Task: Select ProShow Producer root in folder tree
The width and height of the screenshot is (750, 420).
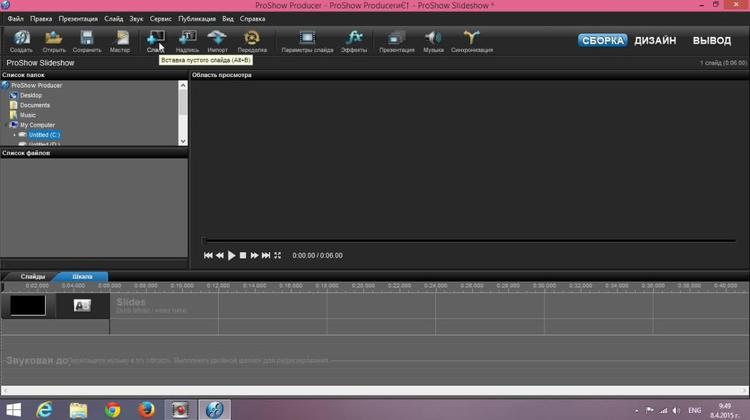Action: click(x=36, y=85)
